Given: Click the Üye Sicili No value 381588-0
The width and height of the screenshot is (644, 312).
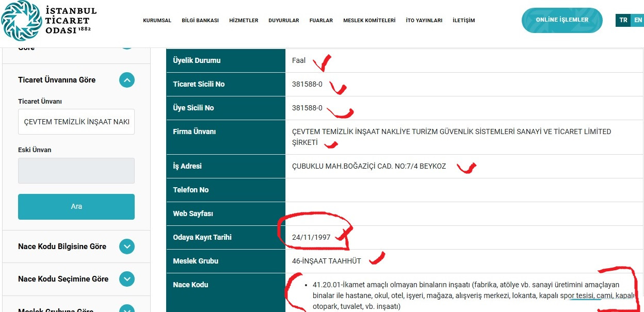Looking at the screenshot, I should [307, 108].
